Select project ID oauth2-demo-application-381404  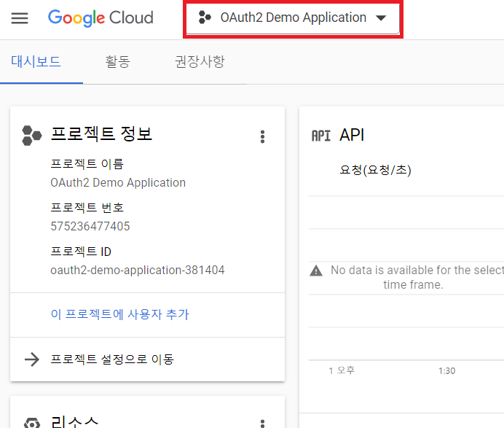click(137, 270)
